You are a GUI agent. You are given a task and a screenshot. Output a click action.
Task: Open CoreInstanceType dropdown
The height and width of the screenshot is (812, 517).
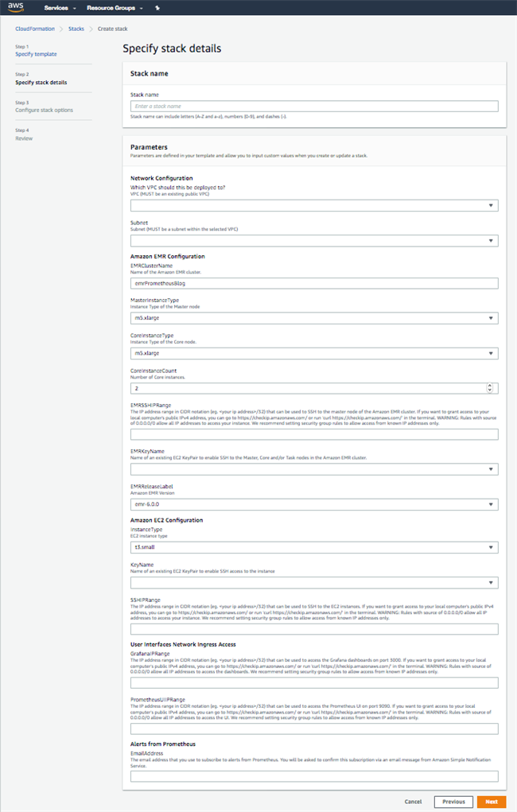[314, 353]
